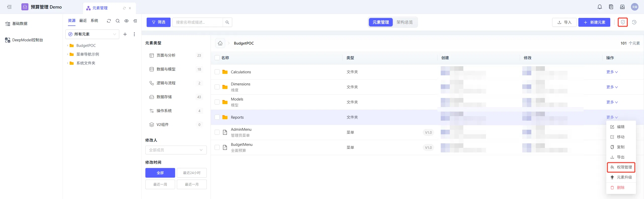This screenshot has height=199, width=644.
Task: Open the shield permission check icon
Action: coord(623,22)
